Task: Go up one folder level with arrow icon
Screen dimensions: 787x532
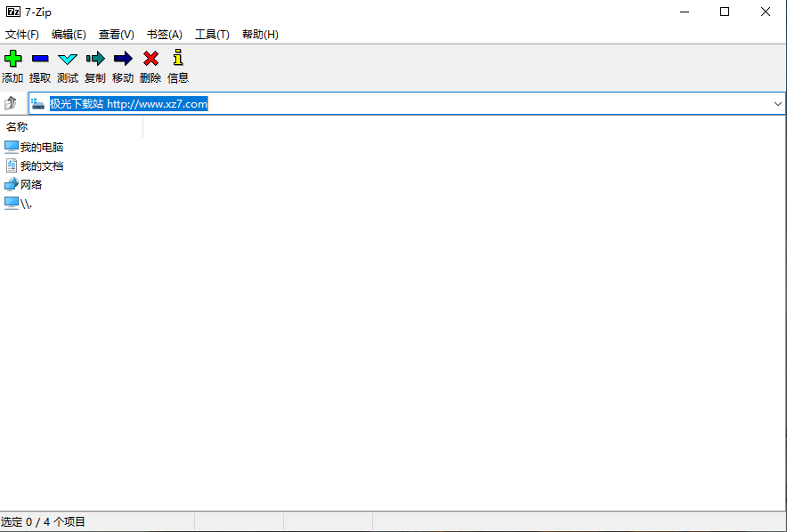Action: click(11, 103)
